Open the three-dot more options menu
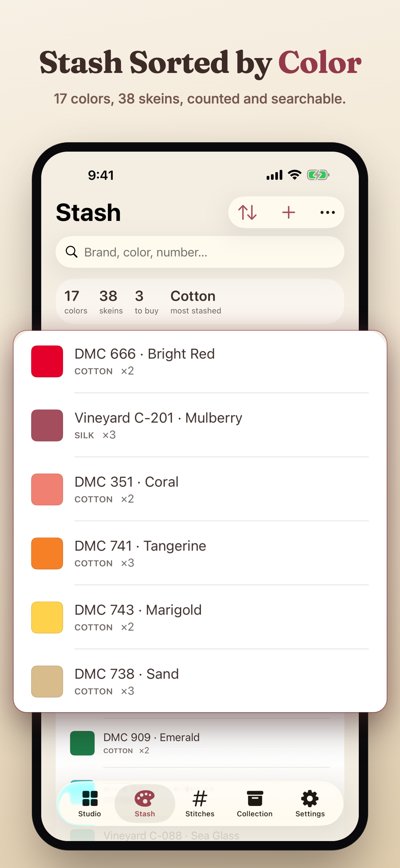The width and height of the screenshot is (400, 868). pos(328,212)
